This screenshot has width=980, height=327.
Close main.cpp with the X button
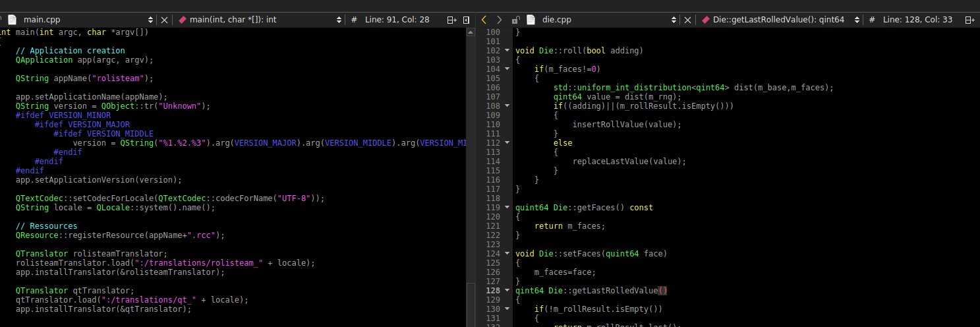[165, 20]
